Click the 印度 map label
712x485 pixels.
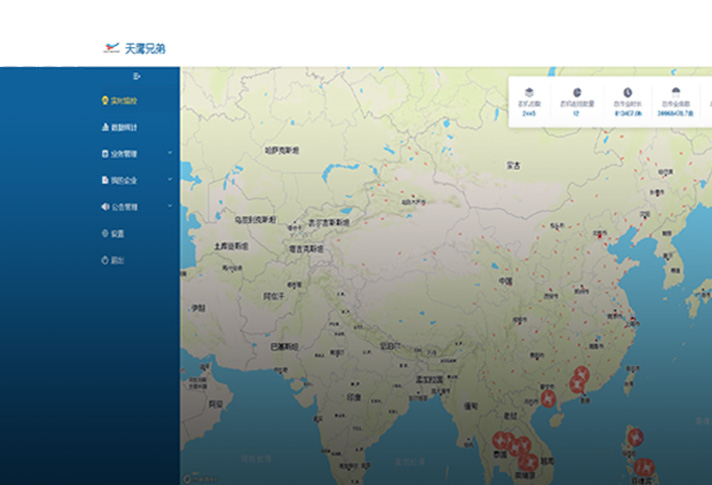354,398
